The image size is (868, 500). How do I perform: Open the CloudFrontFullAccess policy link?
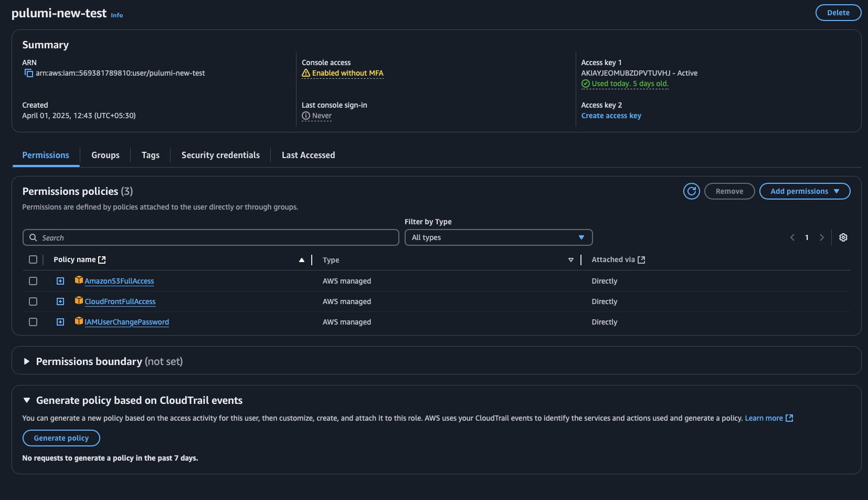(120, 301)
